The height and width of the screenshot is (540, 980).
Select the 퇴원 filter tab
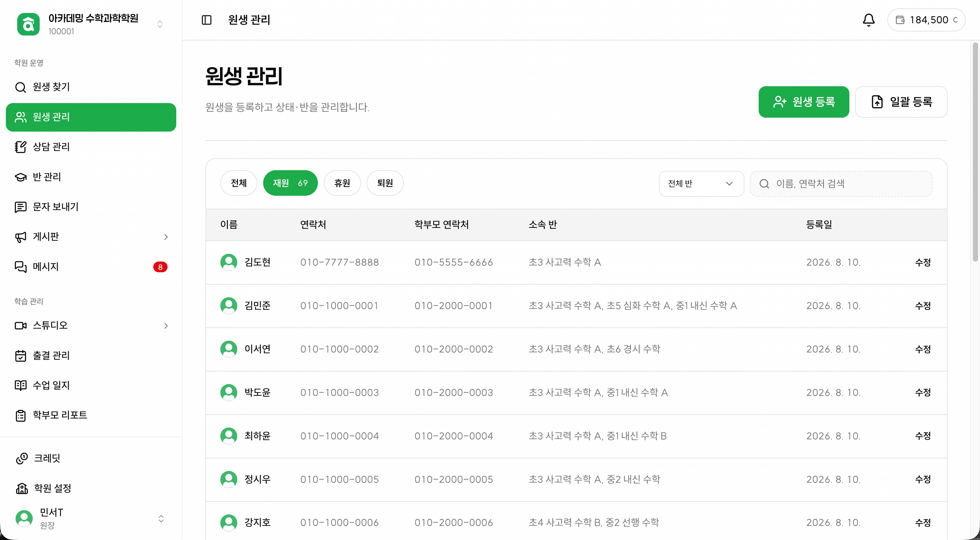(385, 183)
